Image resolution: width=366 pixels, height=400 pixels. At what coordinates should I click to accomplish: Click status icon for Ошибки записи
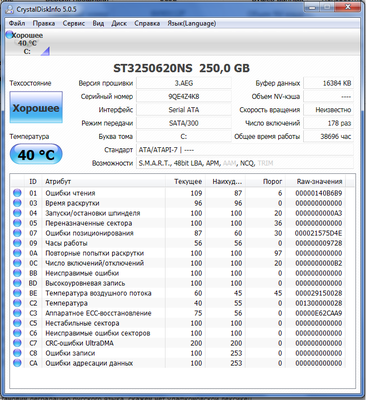point(17,353)
